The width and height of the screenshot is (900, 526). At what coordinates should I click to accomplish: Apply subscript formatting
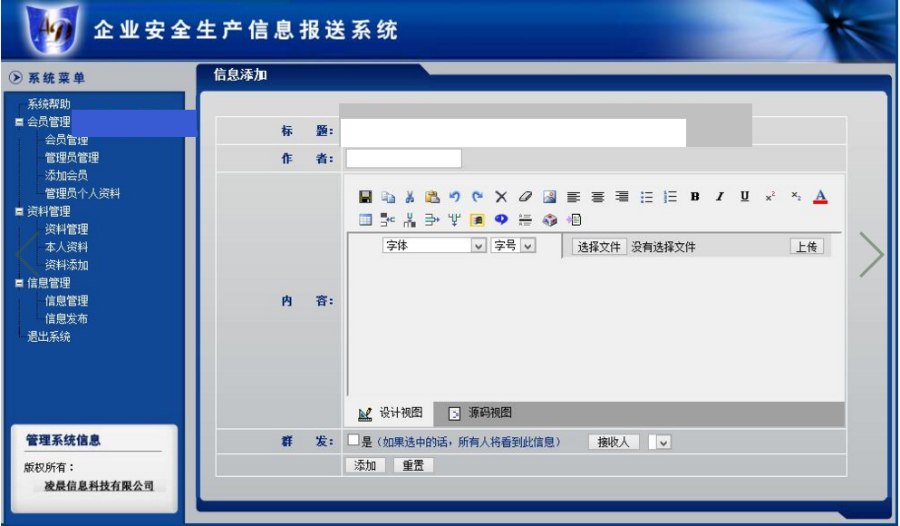click(796, 196)
